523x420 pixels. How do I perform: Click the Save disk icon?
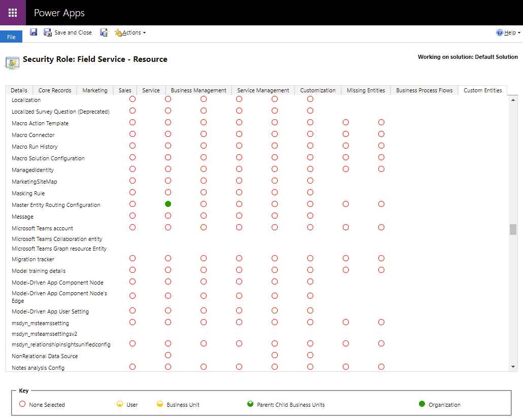[x=34, y=32]
